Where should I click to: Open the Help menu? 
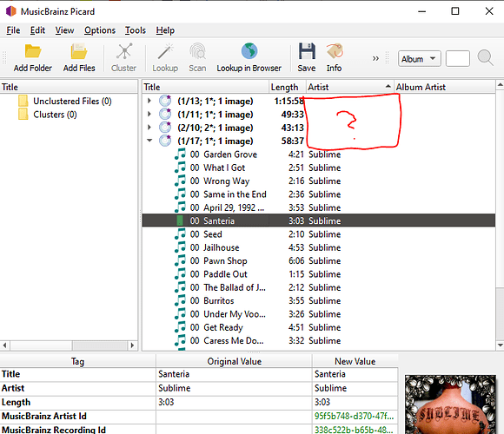[x=165, y=30]
